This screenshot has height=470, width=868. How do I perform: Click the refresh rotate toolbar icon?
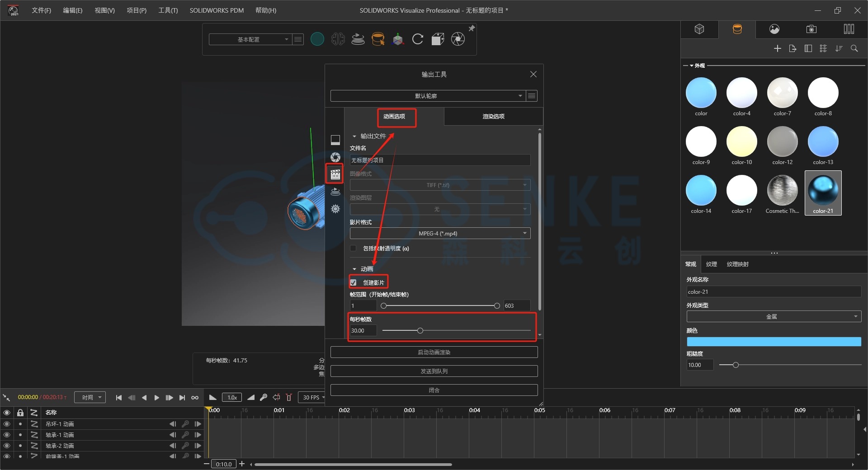pyautogui.click(x=418, y=39)
